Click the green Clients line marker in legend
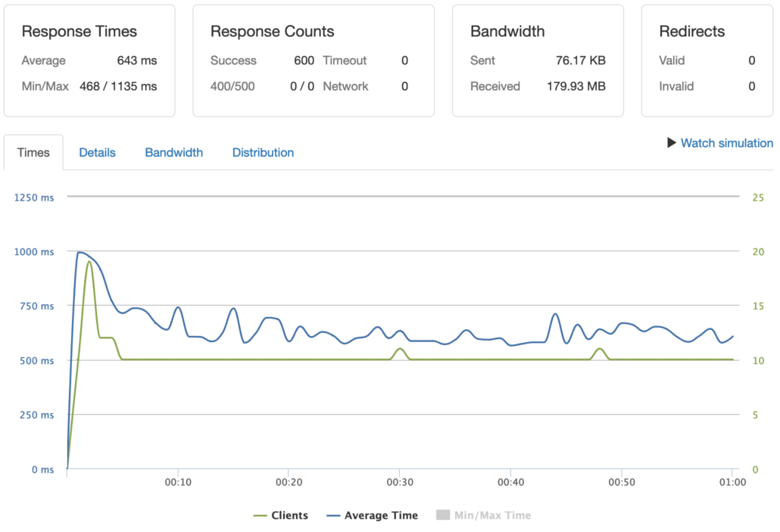Viewport: 780px width, 532px height. click(x=260, y=515)
